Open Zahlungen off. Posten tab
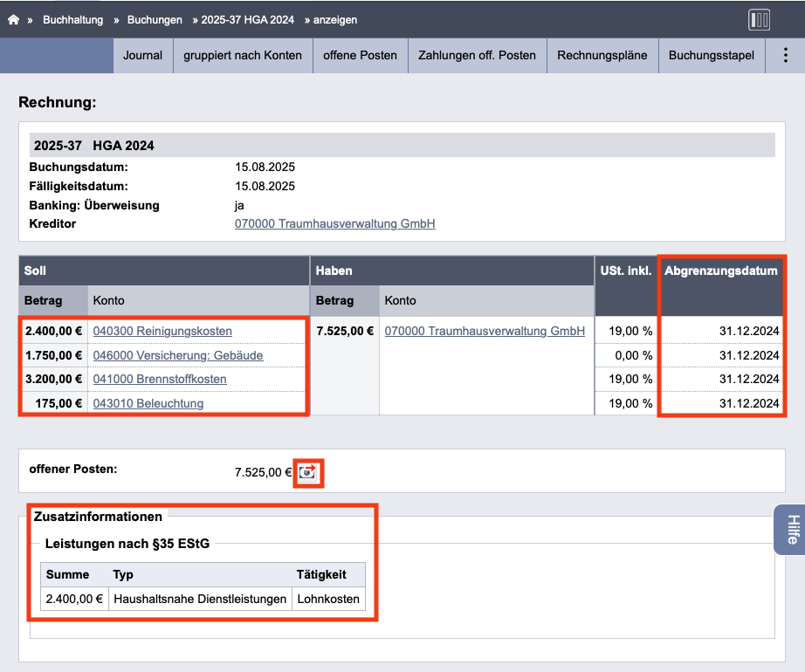The width and height of the screenshot is (805, 672). pos(477,55)
